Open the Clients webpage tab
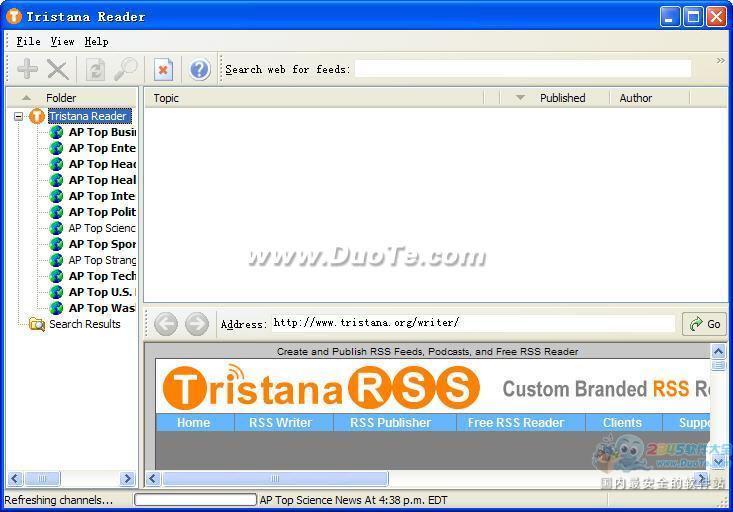 point(622,423)
